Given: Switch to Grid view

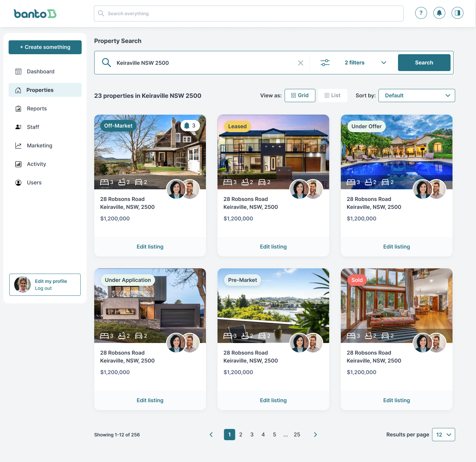Looking at the screenshot, I should pyautogui.click(x=300, y=96).
